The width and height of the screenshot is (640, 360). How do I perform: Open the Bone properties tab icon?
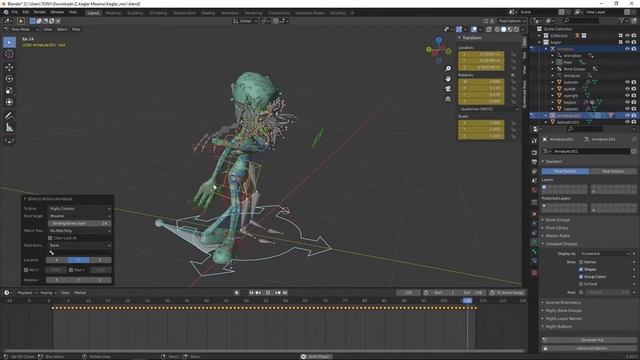534,251
